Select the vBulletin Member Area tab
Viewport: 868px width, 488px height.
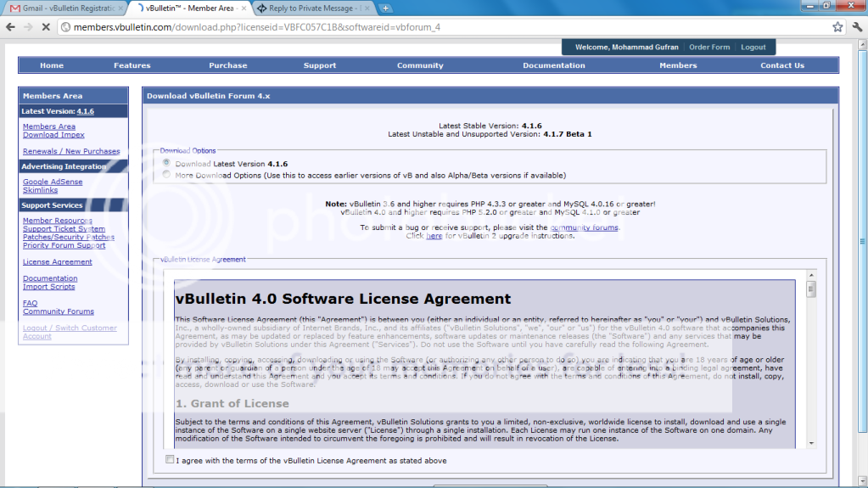point(189,8)
